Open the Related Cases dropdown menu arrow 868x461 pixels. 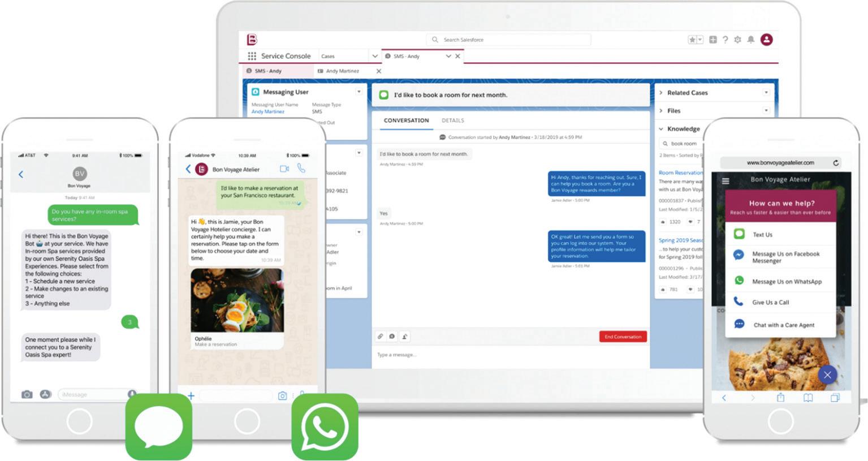(x=766, y=92)
